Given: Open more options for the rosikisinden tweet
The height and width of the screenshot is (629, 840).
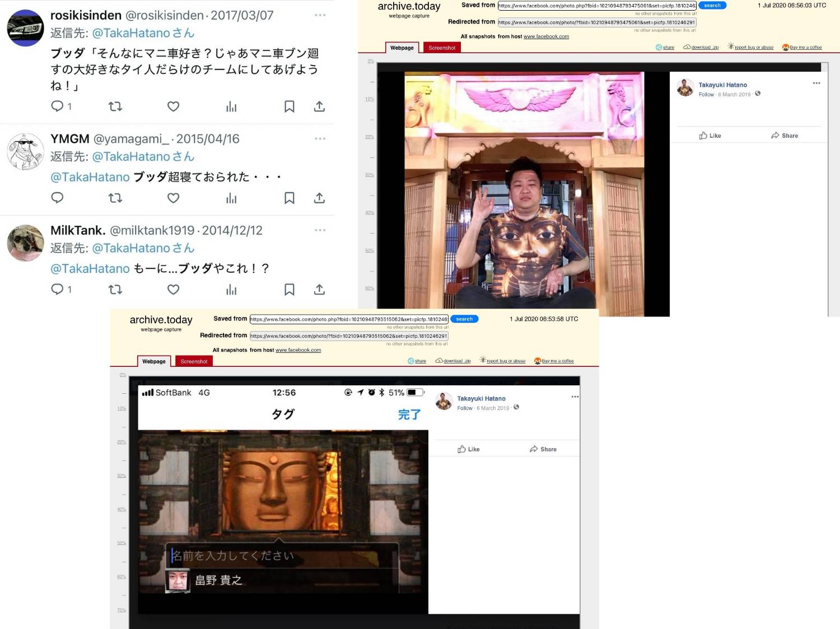Looking at the screenshot, I should tap(320, 15).
